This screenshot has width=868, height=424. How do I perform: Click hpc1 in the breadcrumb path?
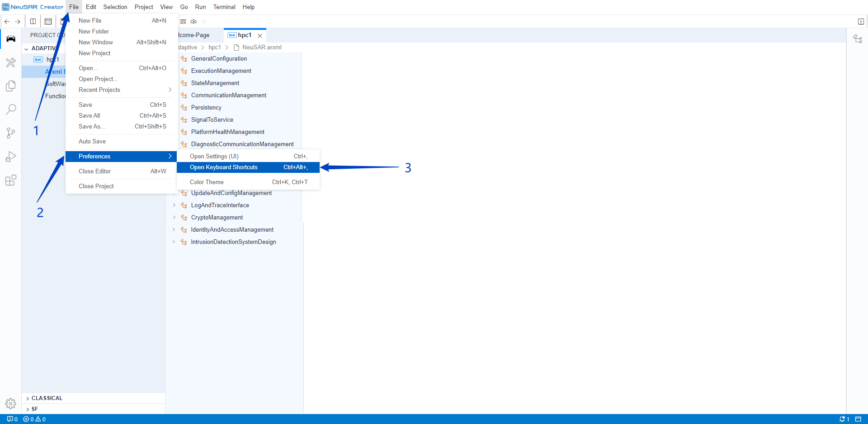tap(214, 47)
